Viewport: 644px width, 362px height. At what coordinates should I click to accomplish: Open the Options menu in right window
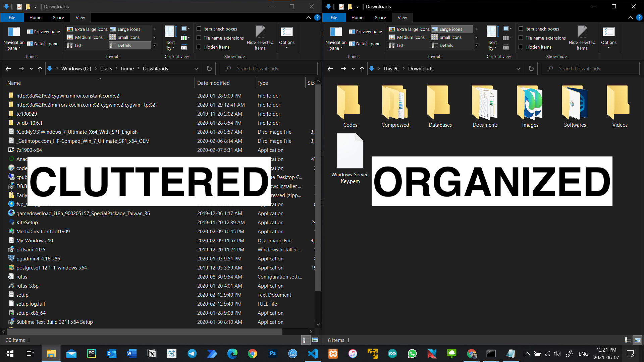(608, 38)
